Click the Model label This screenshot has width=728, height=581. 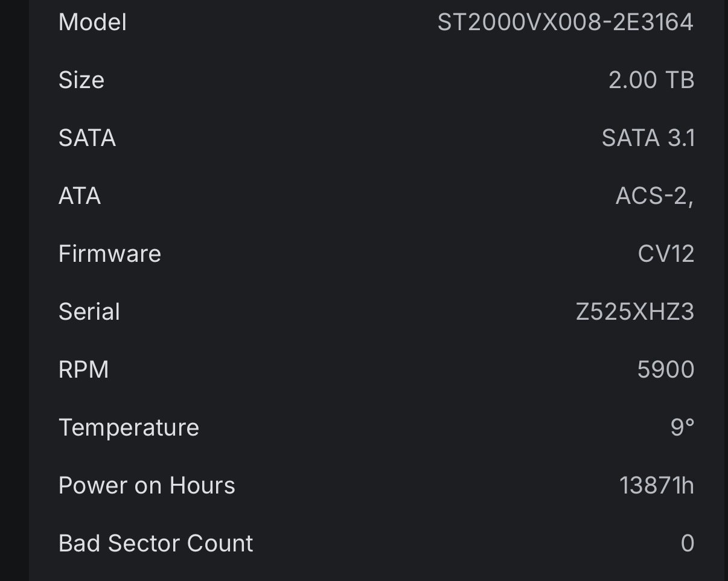coord(92,22)
